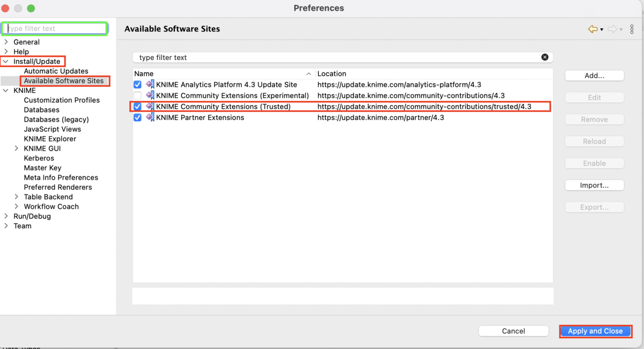Click the Export... button
Viewport: 644px width, 349px height.
pyautogui.click(x=595, y=207)
